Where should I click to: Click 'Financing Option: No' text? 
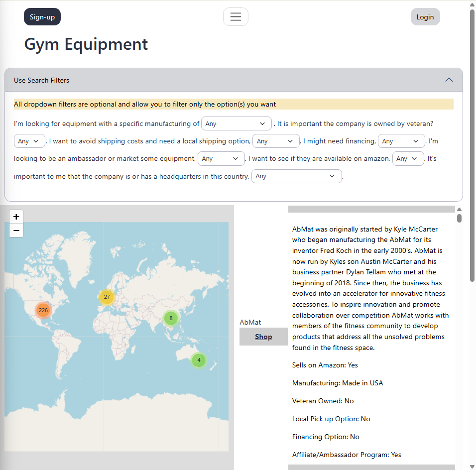click(x=326, y=437)
